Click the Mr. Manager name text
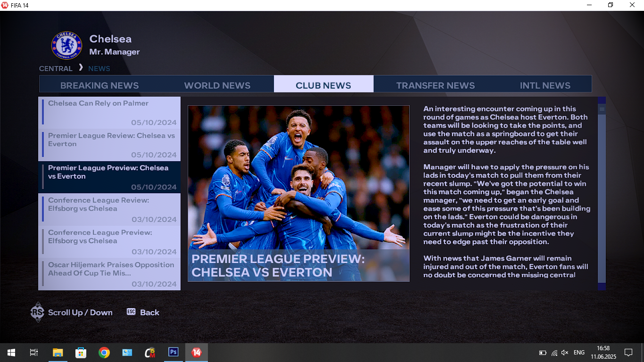The height and width of the screenshot is (362, 644). coord(115,52)
